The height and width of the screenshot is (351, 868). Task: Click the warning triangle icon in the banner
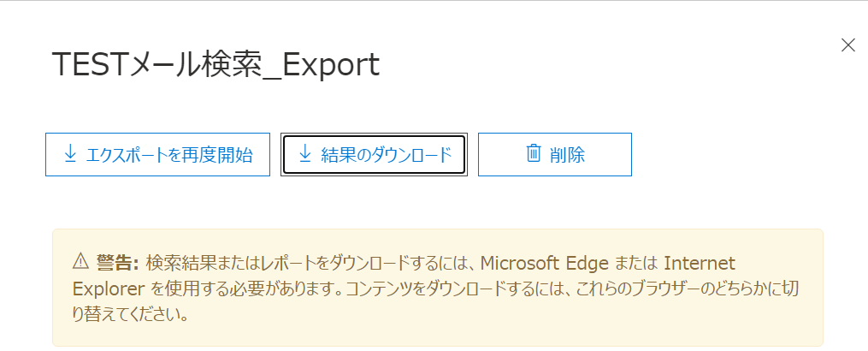tap(80, 261)
